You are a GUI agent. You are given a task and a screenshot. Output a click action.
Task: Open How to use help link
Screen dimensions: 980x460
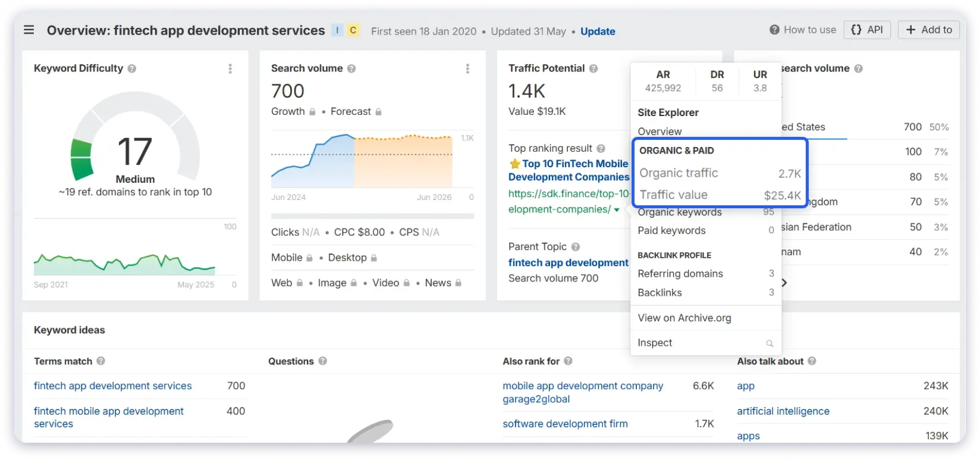coord(803,30)
